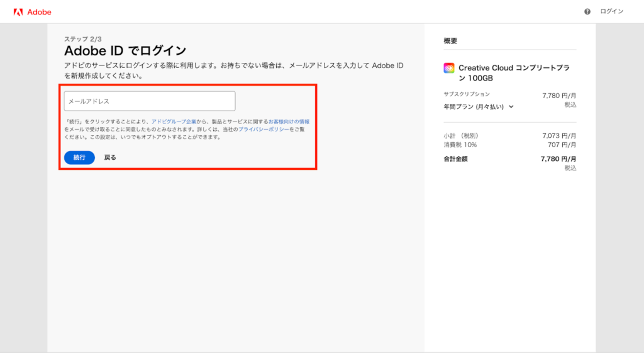The width and height of the screenshot is (644, 353).
Task: Open the help question mark icon
Action: 587,11
